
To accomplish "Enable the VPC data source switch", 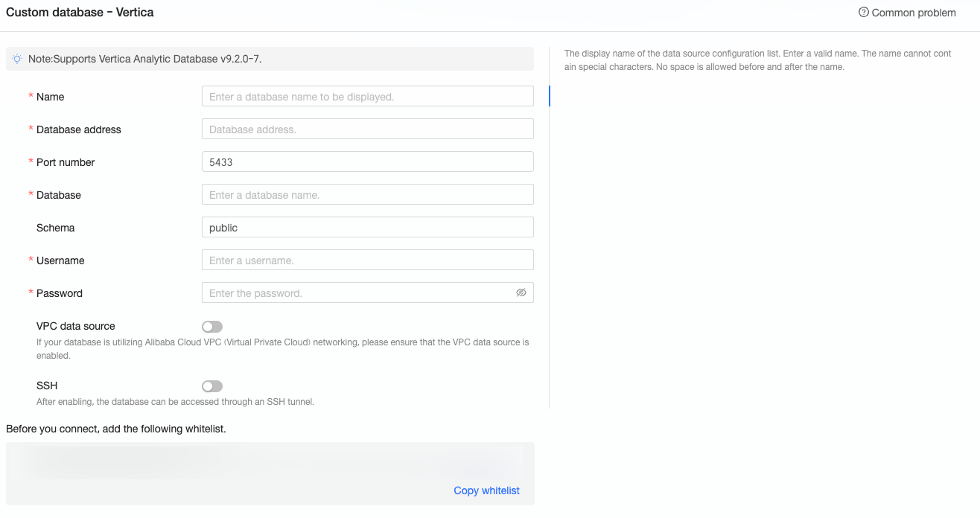I will point(212,326).
